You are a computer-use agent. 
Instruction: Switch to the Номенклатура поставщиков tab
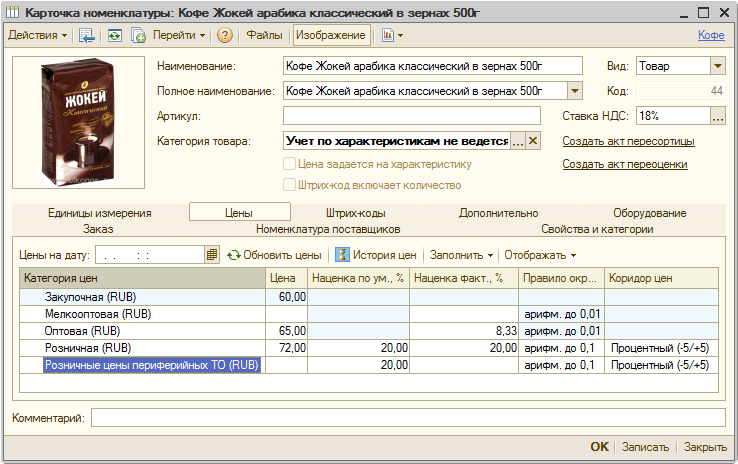[328, 229]
